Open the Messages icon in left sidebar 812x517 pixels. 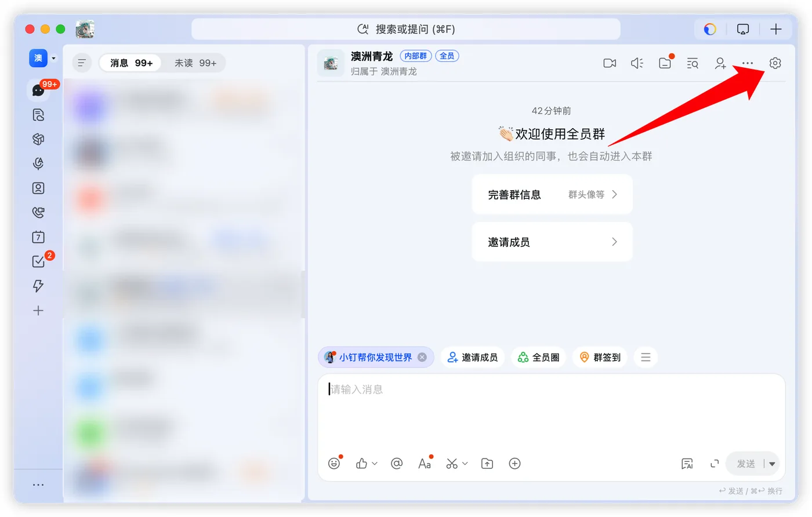[38, 90]
